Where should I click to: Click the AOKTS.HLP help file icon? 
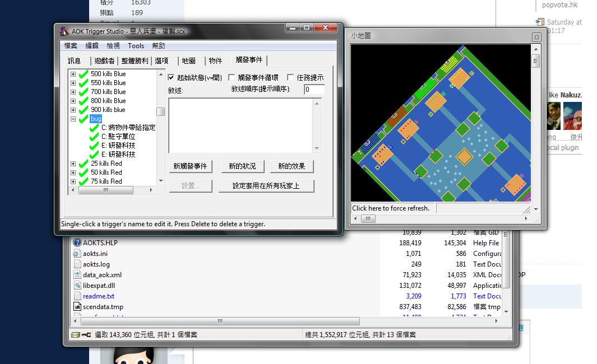pyautogui.click(x=77, y=242)
